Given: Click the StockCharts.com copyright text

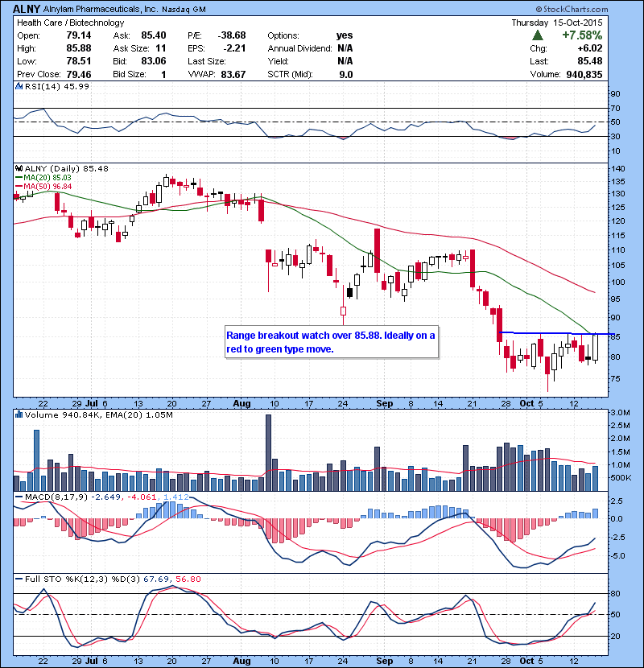Looking at the screenshot, I should pyautogui.click(x=572, y=9).
